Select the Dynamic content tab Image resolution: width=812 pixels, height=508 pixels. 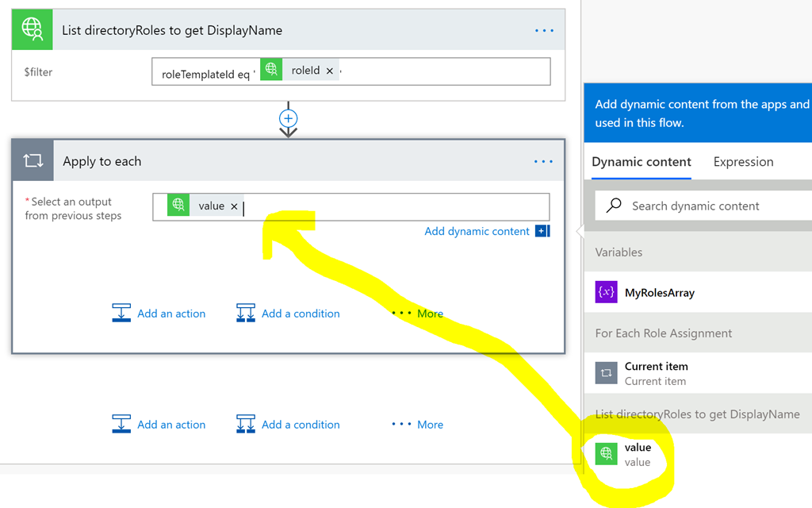(x=641, y=162)
